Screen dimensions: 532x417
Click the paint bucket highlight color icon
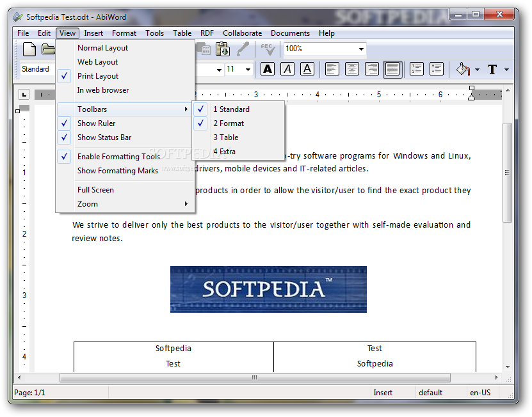[x=463, y=69]
